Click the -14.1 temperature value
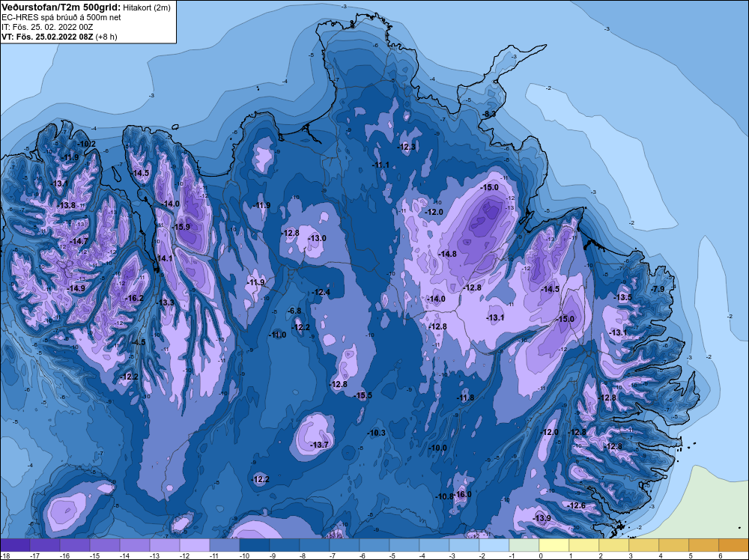The image size is (749, 560). (164, 258)
